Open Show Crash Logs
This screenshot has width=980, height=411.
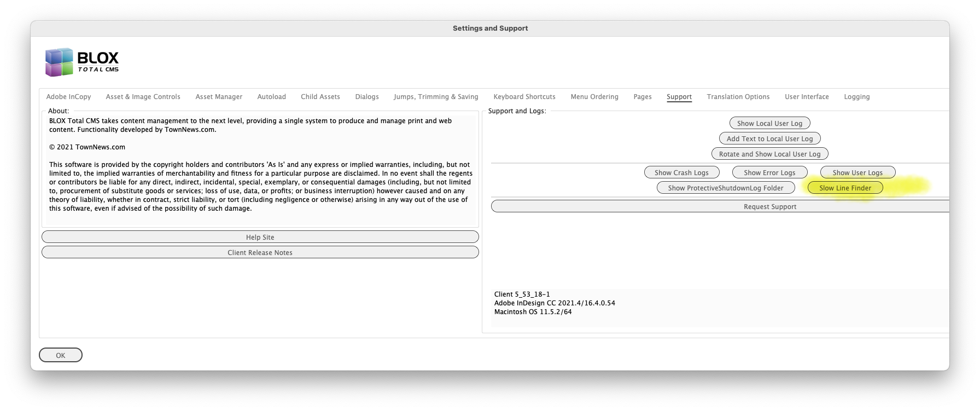(x=681, y=172)
